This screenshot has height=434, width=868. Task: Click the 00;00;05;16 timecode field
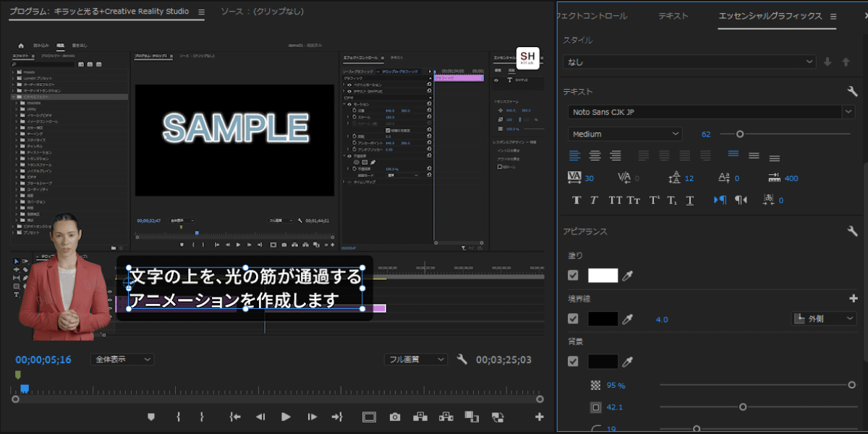pyautogui.click(x=43, y=359)
